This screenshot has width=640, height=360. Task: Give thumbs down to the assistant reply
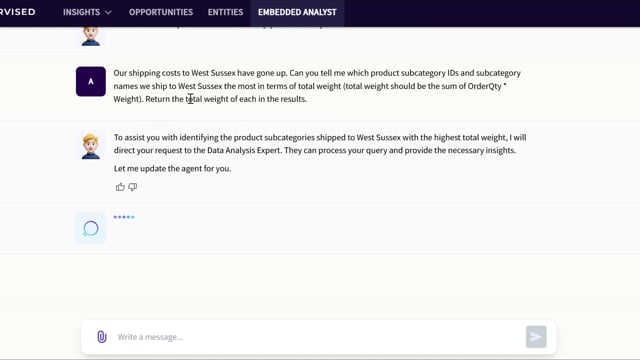[133, 187]
